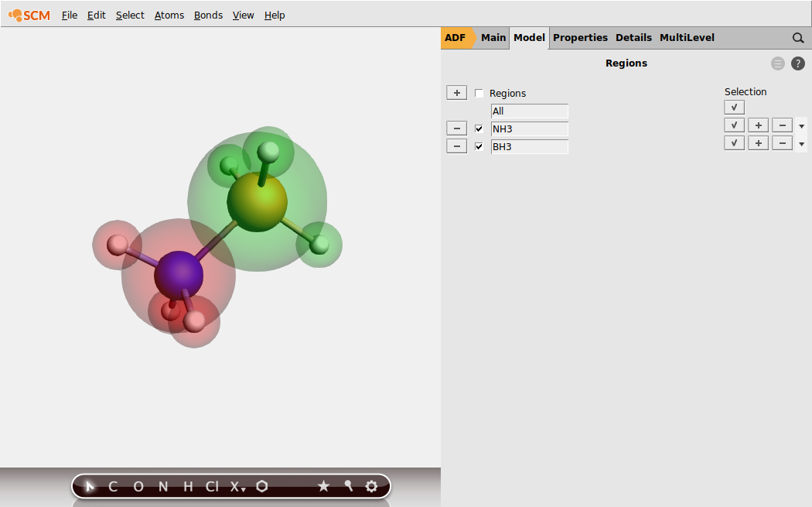The image size is (812, 507).
Task: Choose the Carbon atom tool
Action: point(113,486)
